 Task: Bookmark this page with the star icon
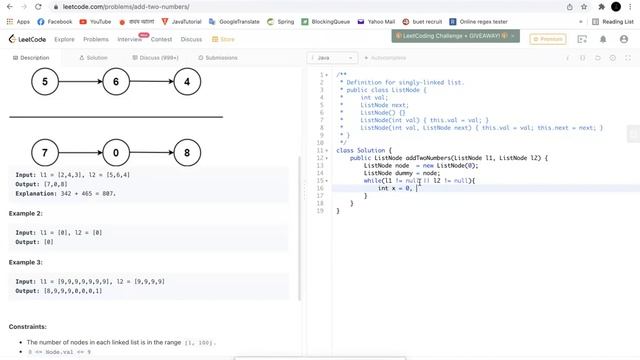(584, 7)
